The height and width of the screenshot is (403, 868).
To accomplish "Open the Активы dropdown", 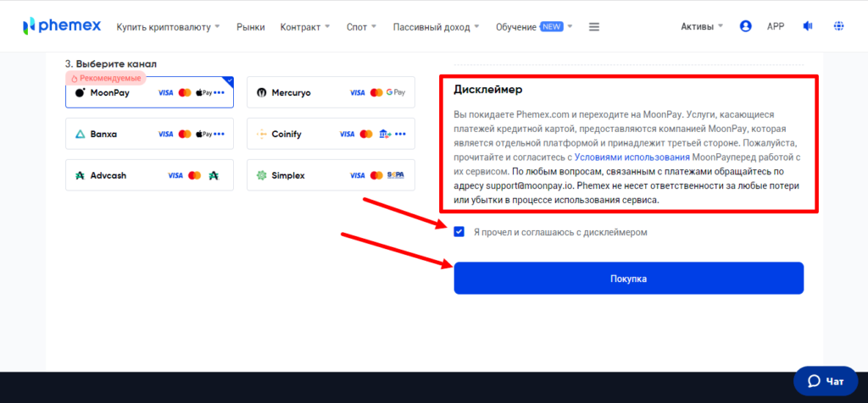I will click(702, 26).
